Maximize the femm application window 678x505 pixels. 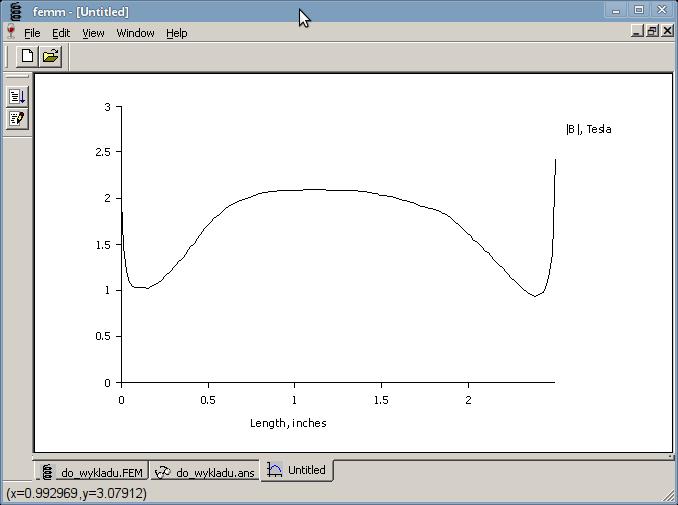coord(639,11)
